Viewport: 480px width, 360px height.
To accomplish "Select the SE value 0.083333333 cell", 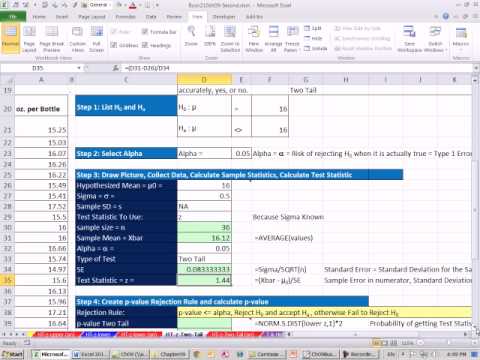I will (x=204, y=269).
